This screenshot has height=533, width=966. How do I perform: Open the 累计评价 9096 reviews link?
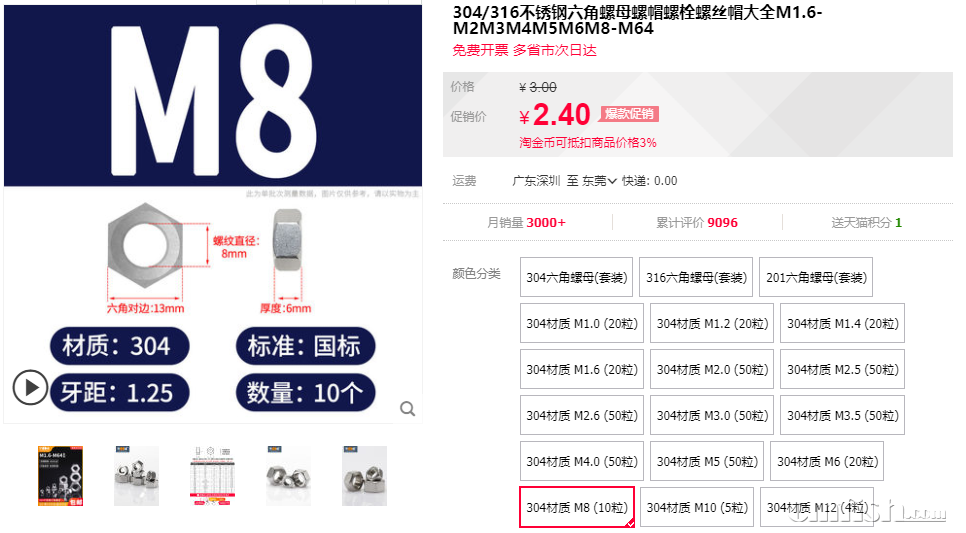click(x=697, y=222)
